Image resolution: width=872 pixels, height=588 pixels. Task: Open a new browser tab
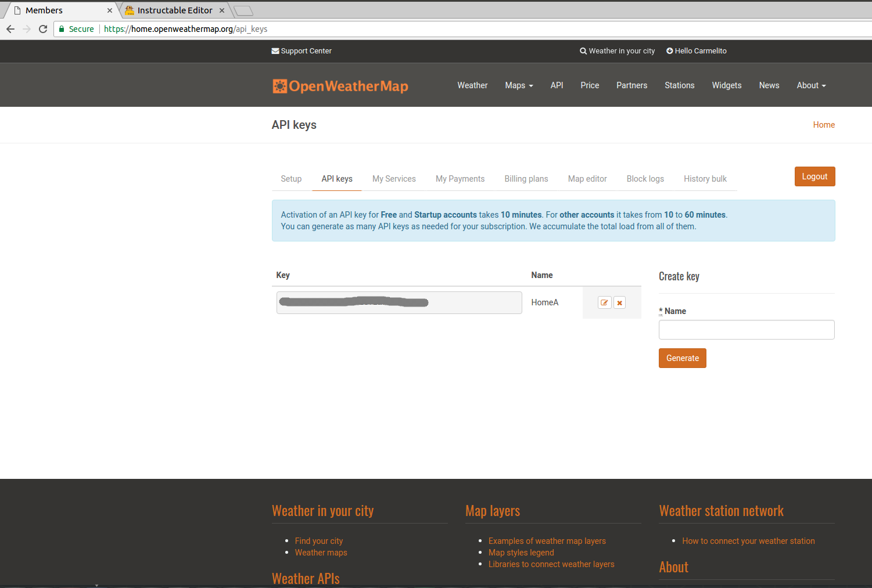click(243, 10)
